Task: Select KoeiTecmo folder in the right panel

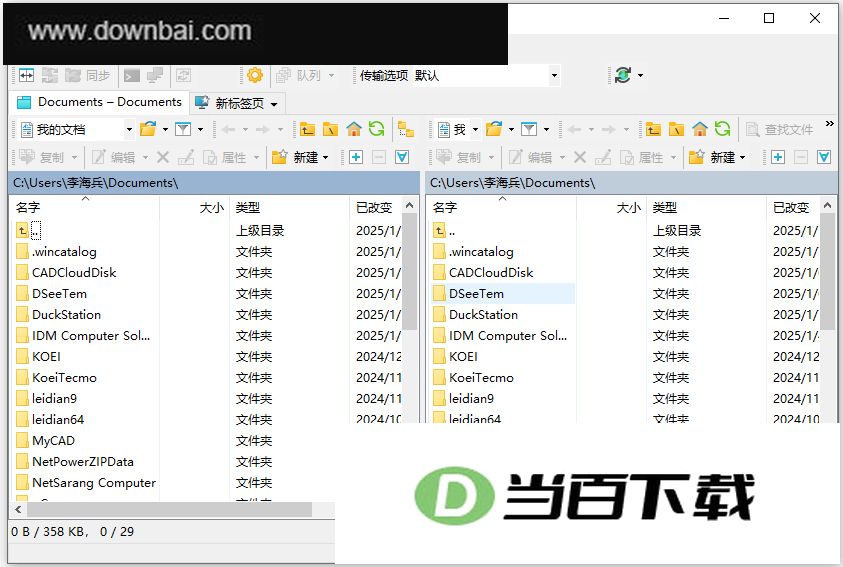Action: 481,377
